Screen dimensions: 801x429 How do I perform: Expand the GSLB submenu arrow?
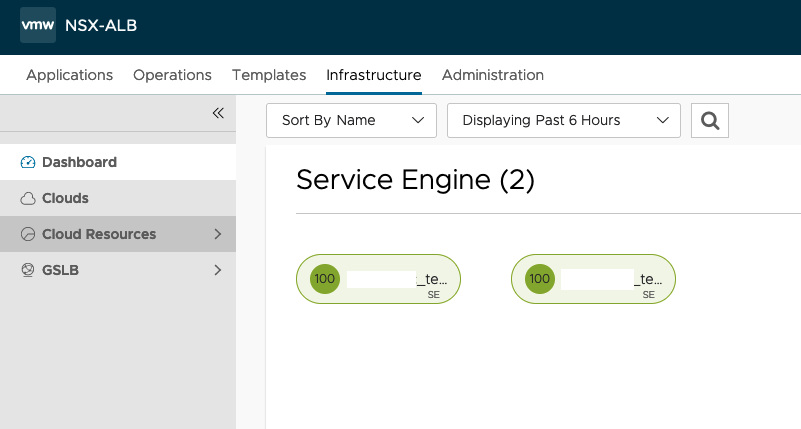pos(218,270)
